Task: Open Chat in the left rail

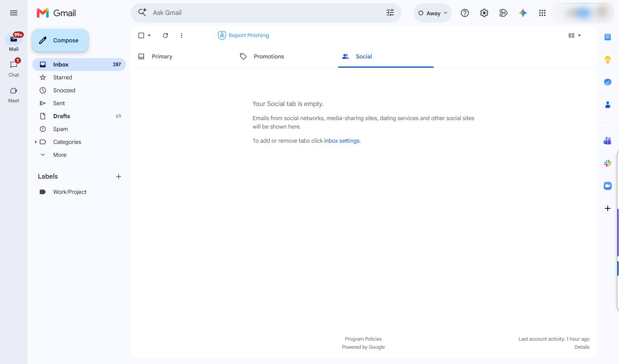Action: 14,68
